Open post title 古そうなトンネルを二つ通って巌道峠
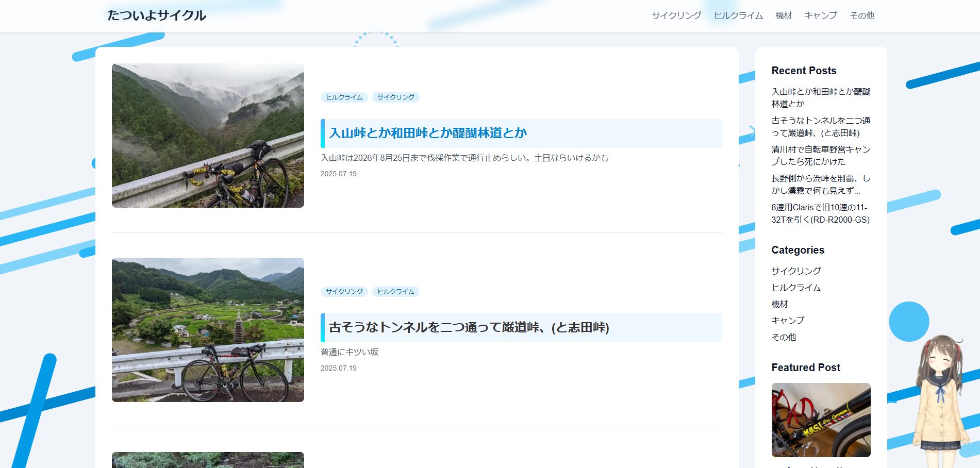Screen dimensions: 980x468 click(x=469, y=327)
